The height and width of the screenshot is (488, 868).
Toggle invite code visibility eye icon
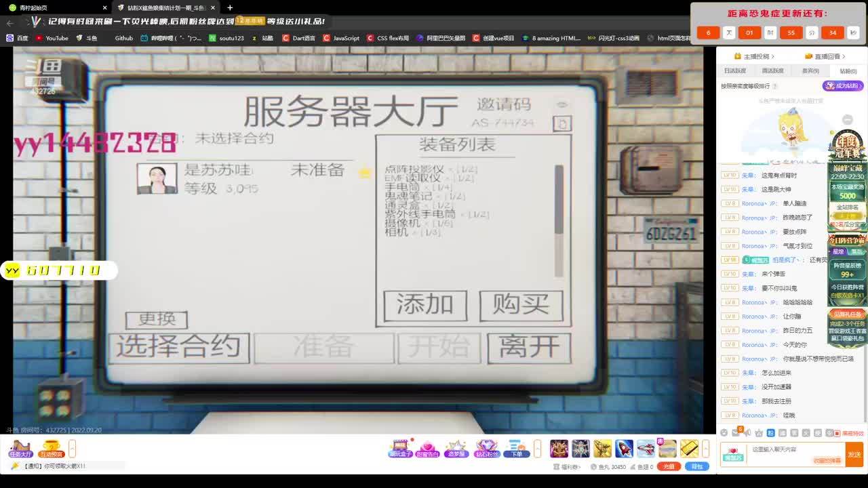coord(561,104)
